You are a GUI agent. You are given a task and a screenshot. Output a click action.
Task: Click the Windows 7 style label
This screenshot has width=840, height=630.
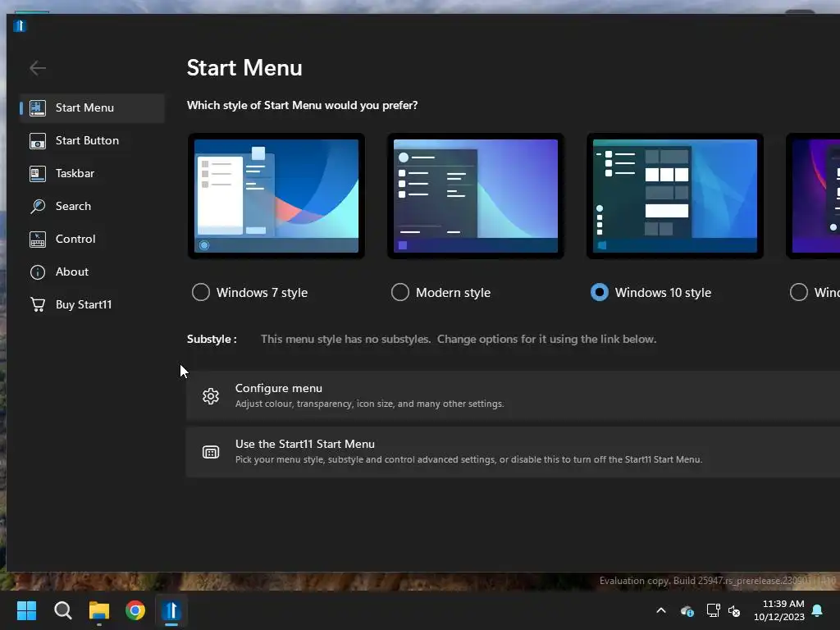click(x=262, y=293)
